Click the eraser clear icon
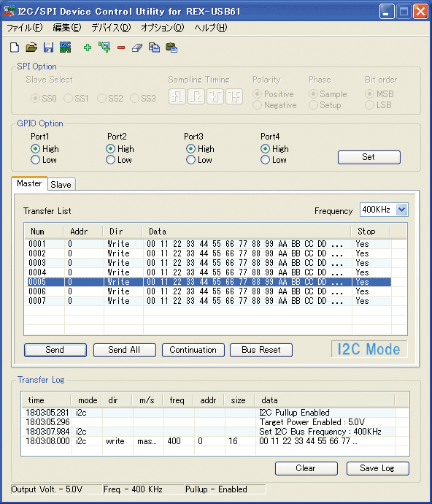 (x=137, y=48)
